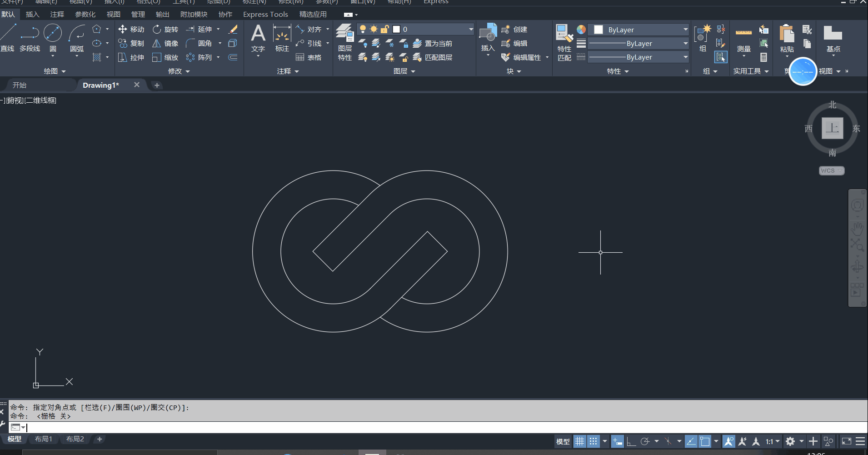
Task: Expand the 测量 measure dropdown arrow
Action: click(x=744, y=56)
